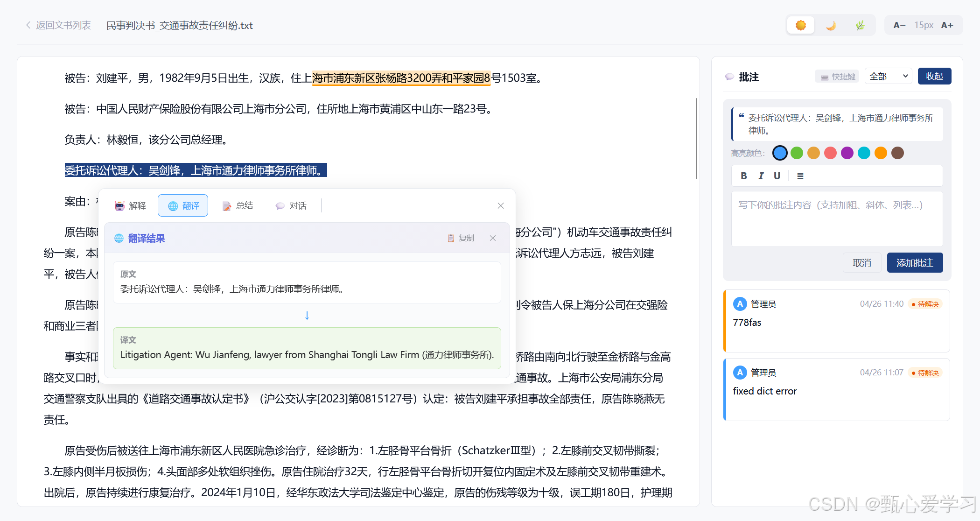
Task: Copy the translation result
Action: tap(461, 238)
